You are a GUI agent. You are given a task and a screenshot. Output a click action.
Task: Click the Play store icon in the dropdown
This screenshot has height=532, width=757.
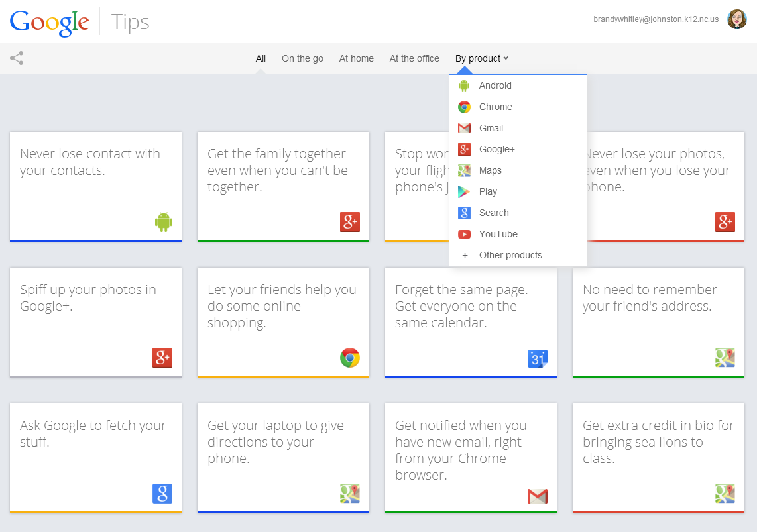pos(464,192)
